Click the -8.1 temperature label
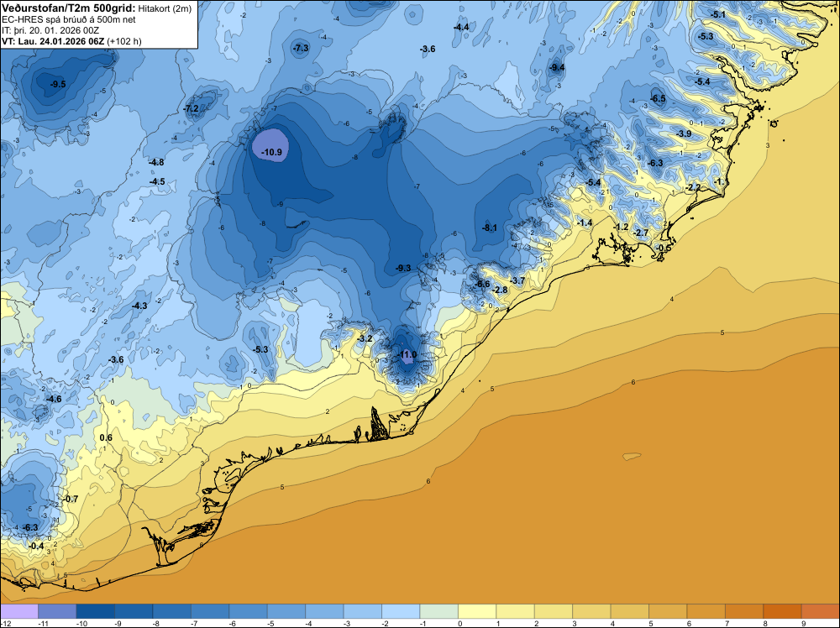840x628 pixels. pos(489,228)
